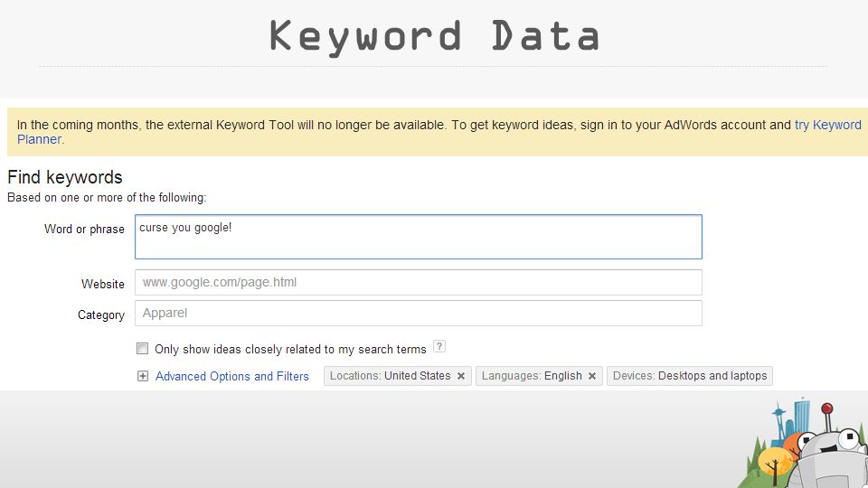Click 'Based on one or more' text

107,198
